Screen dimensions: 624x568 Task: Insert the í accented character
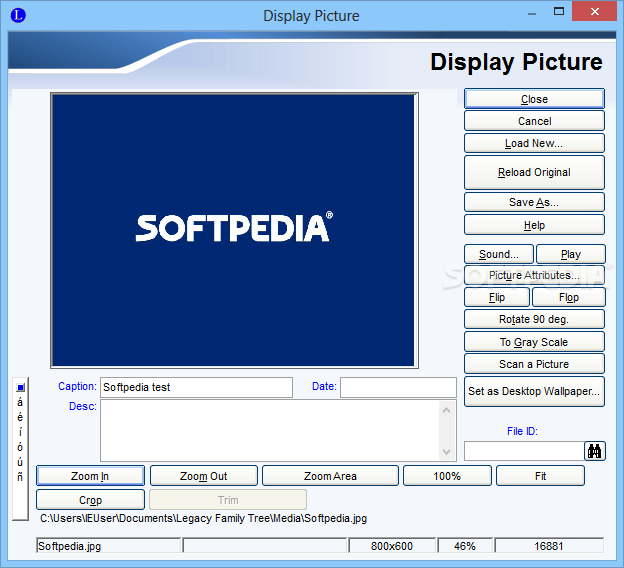point(20,432)
